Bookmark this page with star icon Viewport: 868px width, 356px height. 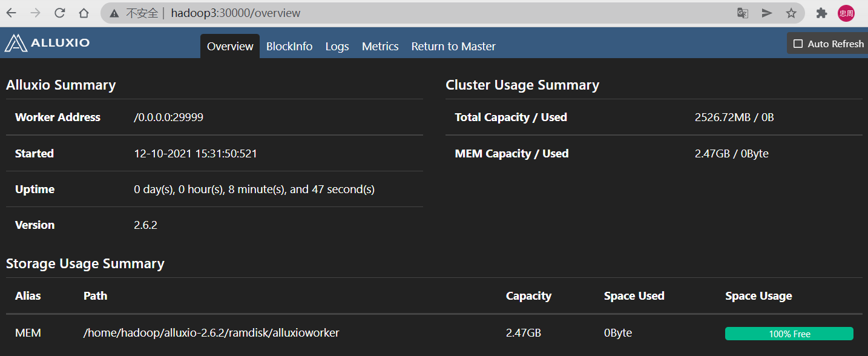coord(791,13)
